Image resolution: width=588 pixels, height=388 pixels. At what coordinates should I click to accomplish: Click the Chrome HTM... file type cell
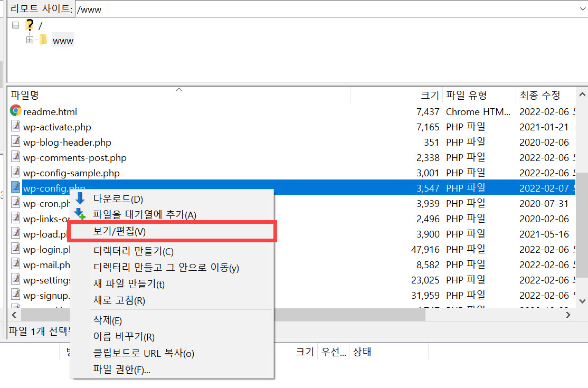pos(478,112)
